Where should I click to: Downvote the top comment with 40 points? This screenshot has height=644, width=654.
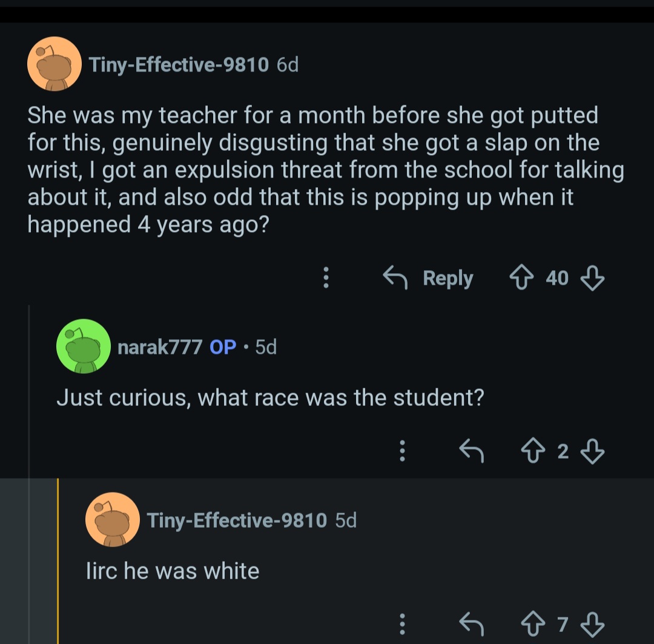(592, 278)
